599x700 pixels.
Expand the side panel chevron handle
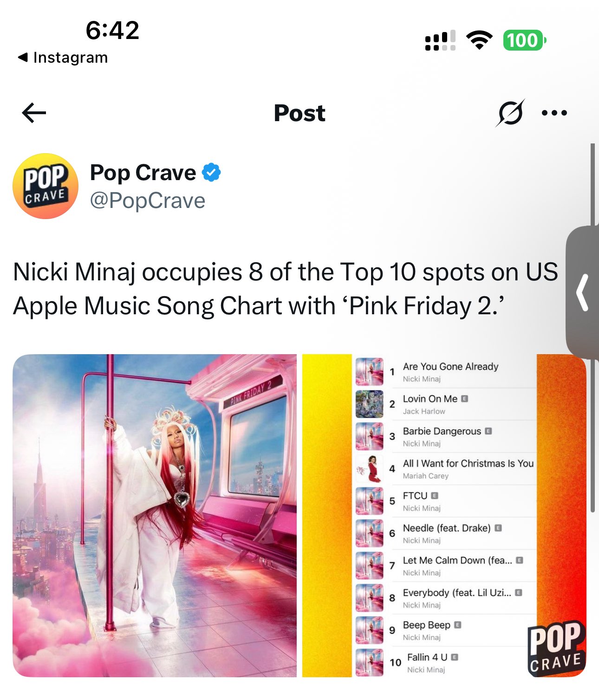(582, 292)
